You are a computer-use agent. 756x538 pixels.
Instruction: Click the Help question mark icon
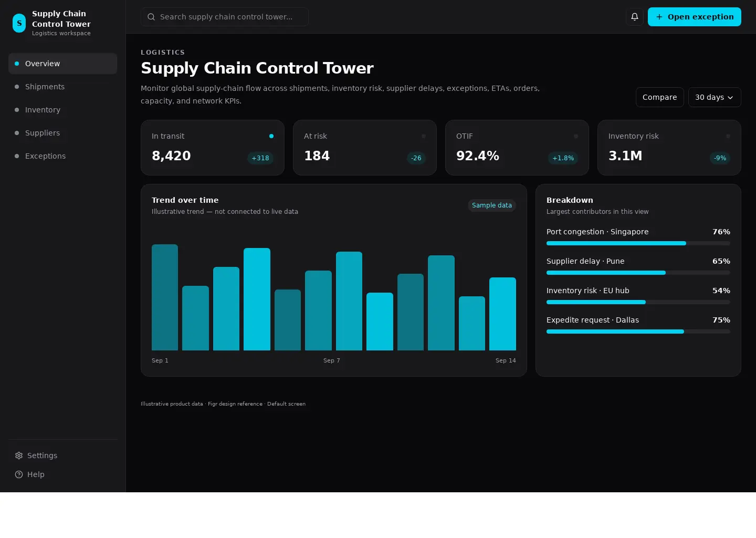coord(19,474)
